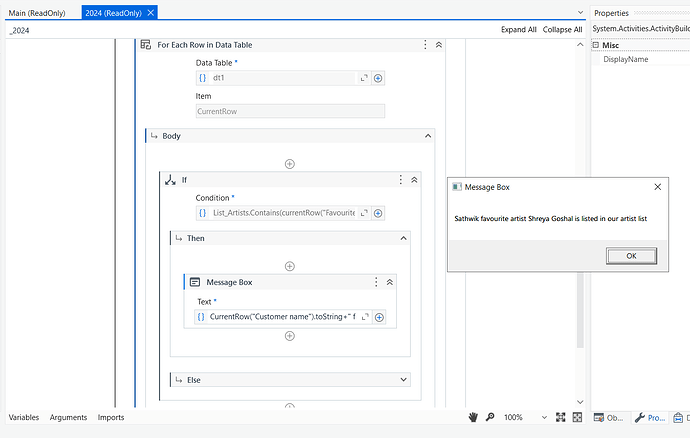
Task: Click the fit to screen icon
Action: pyautogui.click(x=561, y=417)
